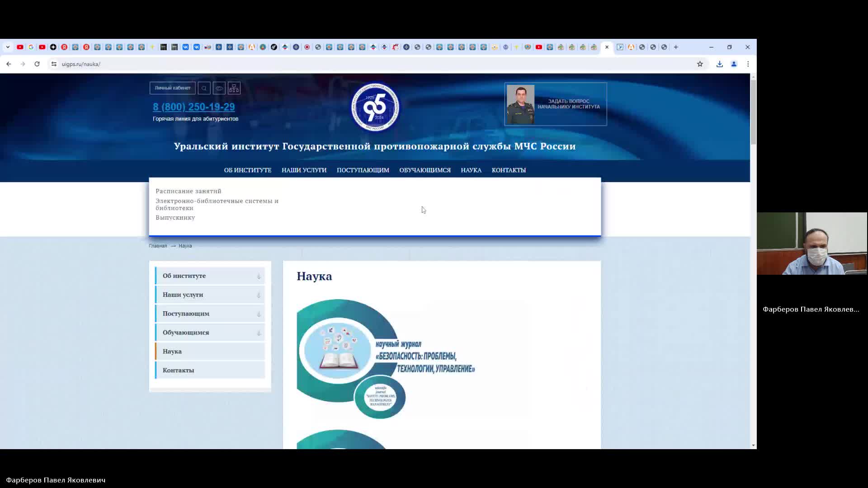
Task: Open a new browser tab
Action: point(676,47)
